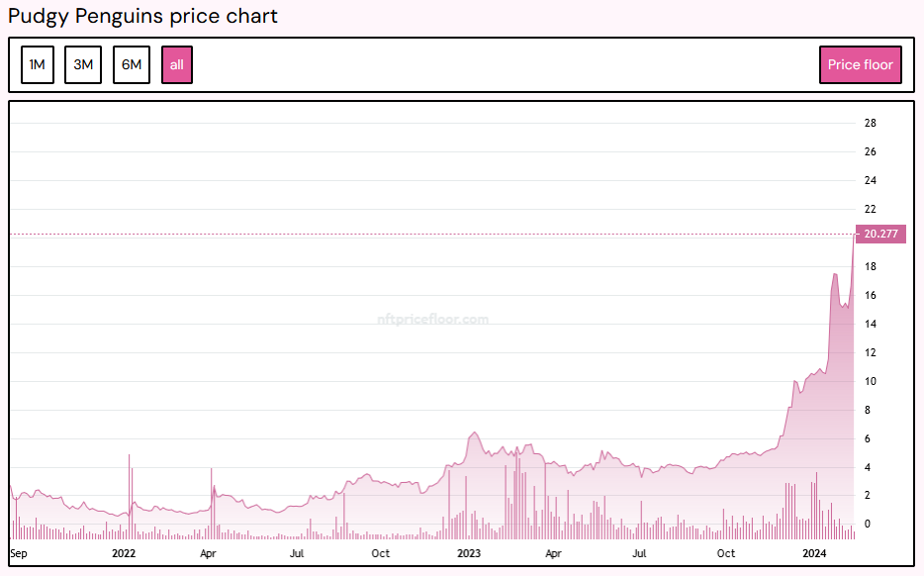Click the 'Pudgy Penguins price chart' heading
Screen dimensions: 924x576
[142, 16]
